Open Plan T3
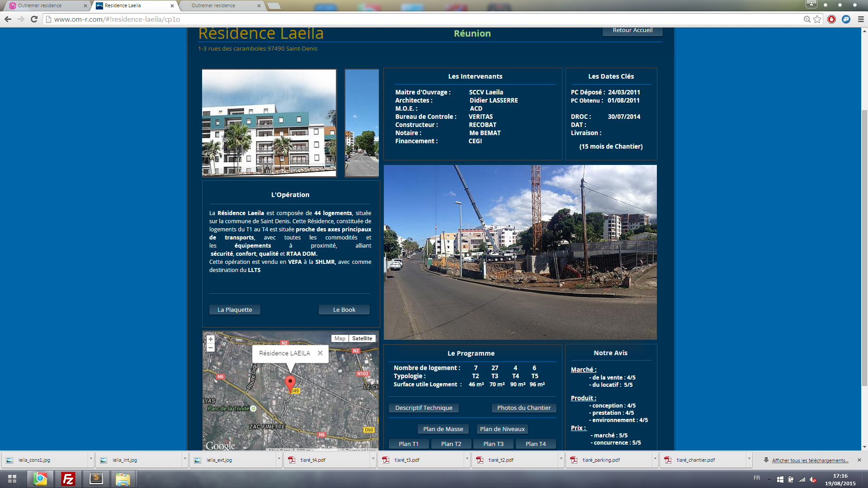Screen dimensions: 868x488 pos(493,444)
